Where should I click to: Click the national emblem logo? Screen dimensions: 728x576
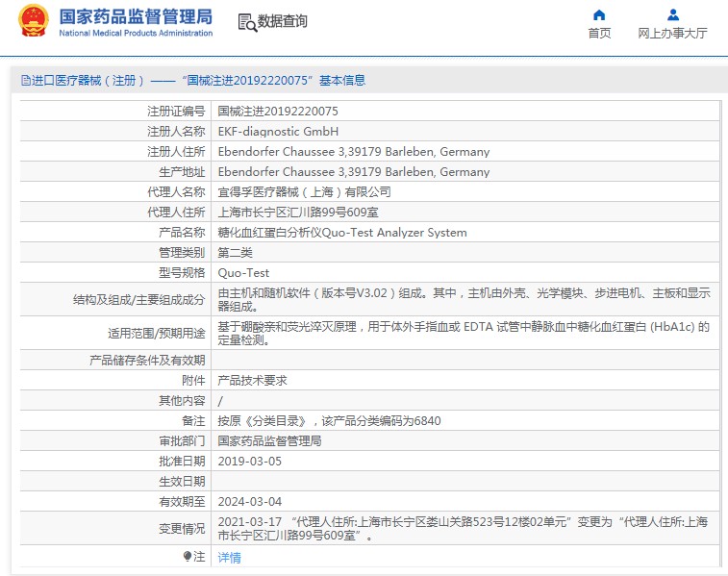point(33,21)
